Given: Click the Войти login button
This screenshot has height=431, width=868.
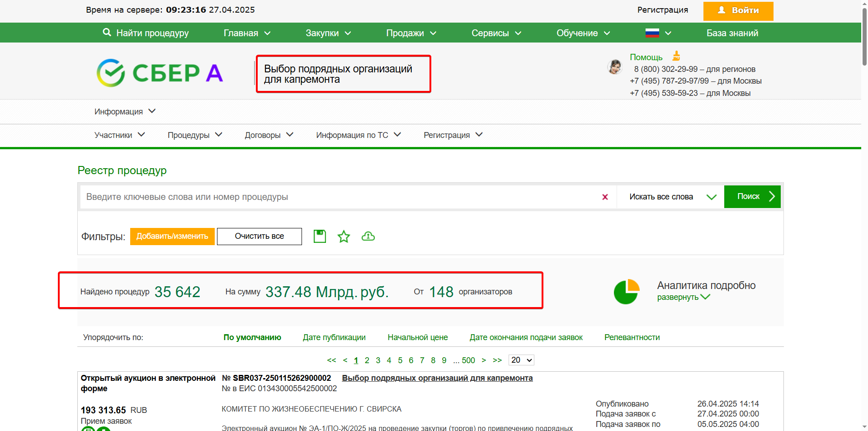Looking at the screenshot, I should tap(738, 10).
